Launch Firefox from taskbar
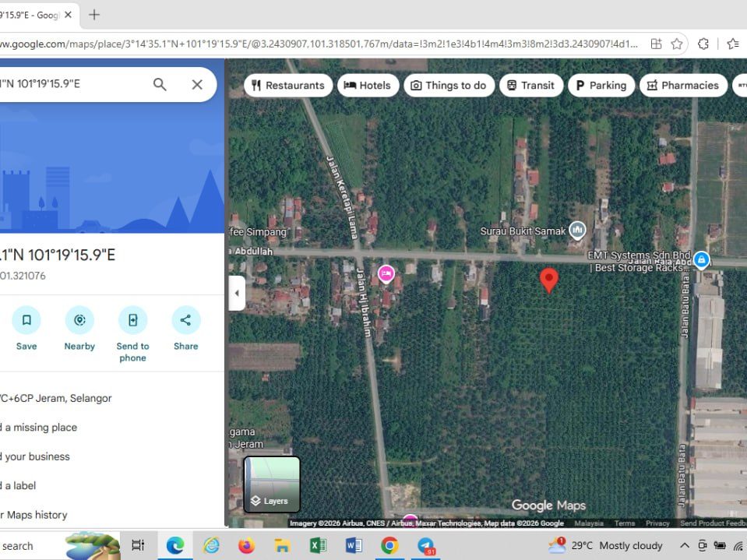747x560 pixels. [x=246, y=545]
